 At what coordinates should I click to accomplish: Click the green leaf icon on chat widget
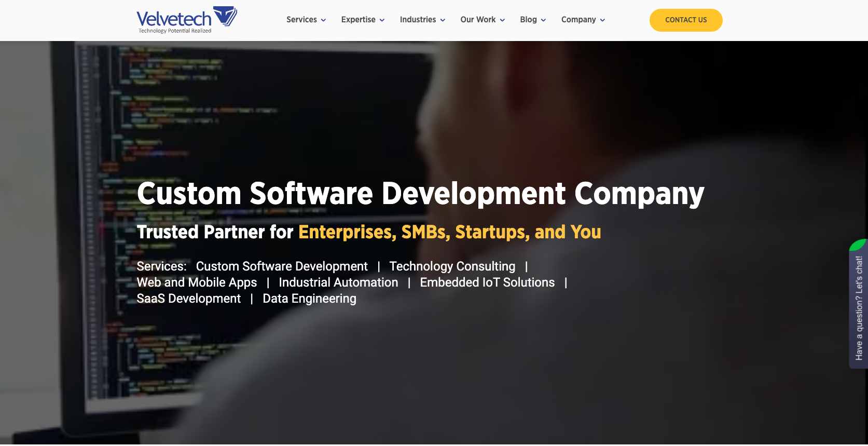point(859,245)
